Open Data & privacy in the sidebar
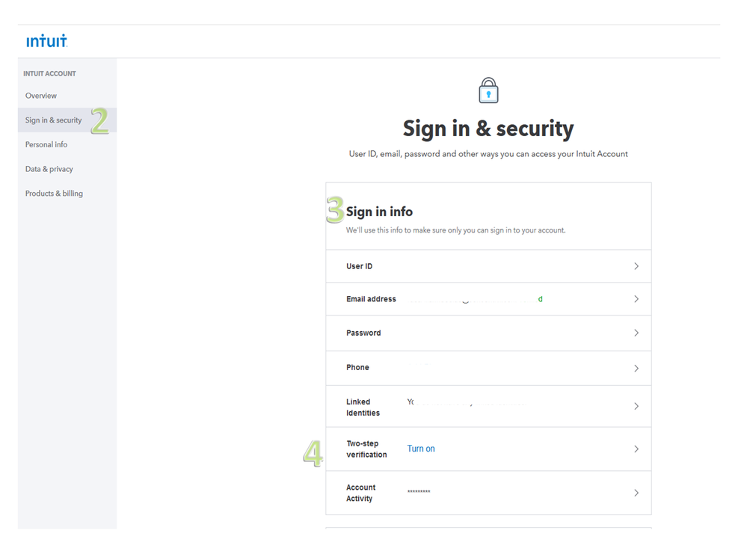 pos(49,169)
